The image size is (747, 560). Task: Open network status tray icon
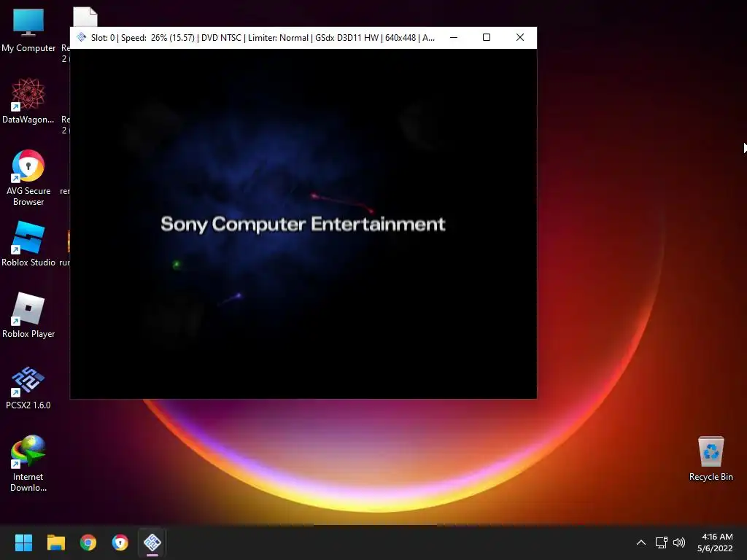661,542
